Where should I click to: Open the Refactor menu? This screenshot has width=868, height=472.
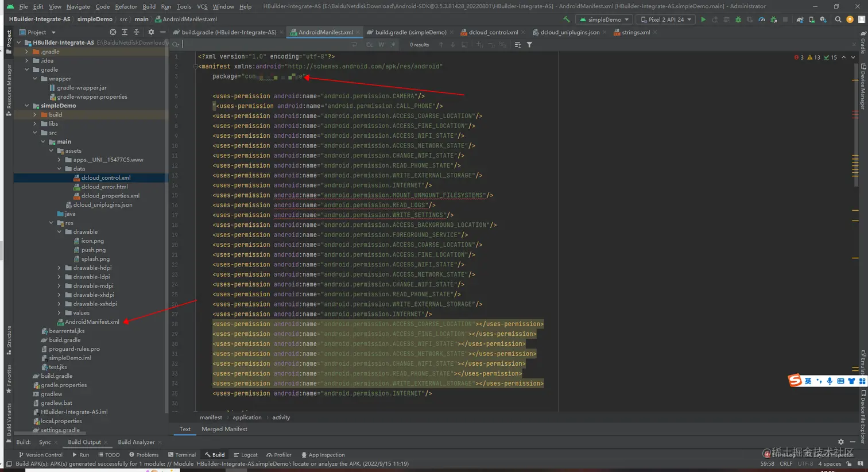[x=126, y=6]
